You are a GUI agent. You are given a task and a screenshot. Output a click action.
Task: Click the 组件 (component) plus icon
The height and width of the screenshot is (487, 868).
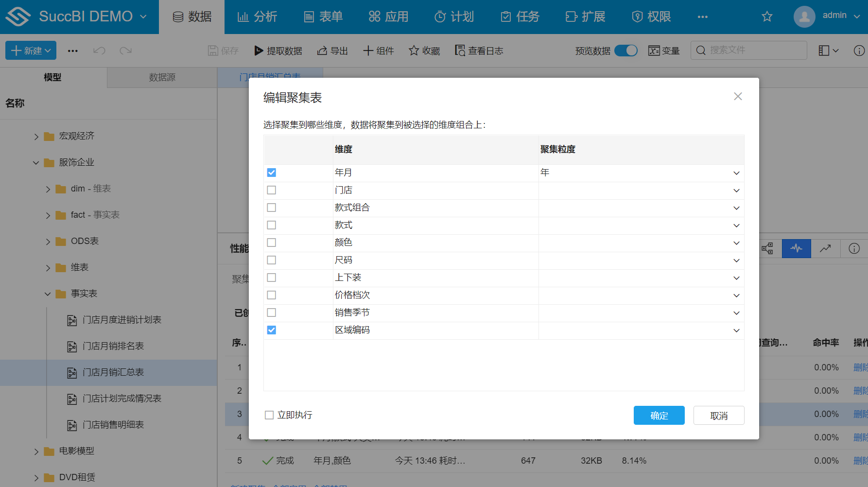click(379, 50)
